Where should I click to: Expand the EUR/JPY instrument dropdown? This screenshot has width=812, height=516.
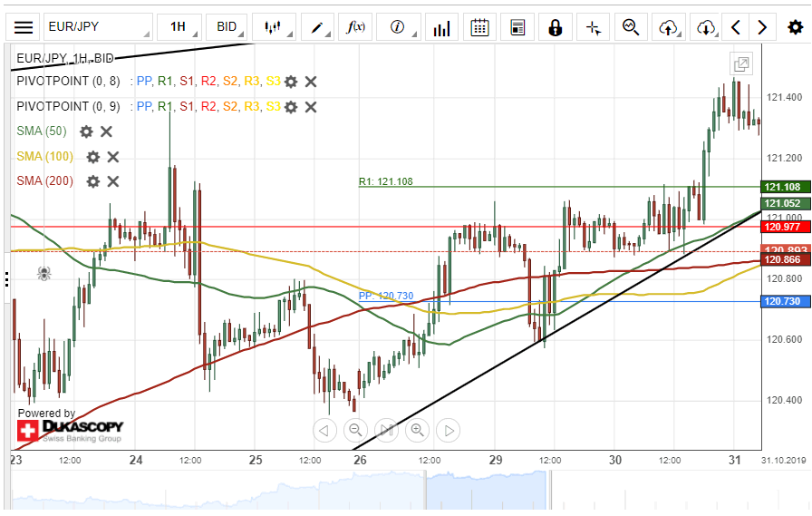click(98, 27)
